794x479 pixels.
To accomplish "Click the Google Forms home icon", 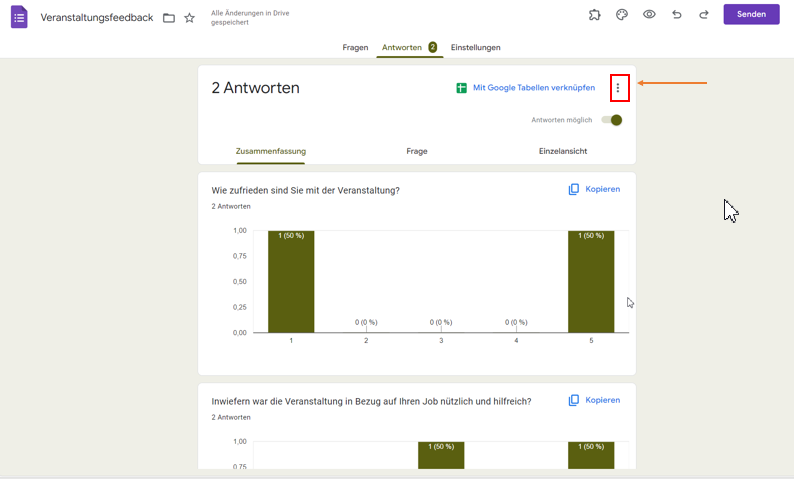I will pos(19,17).
